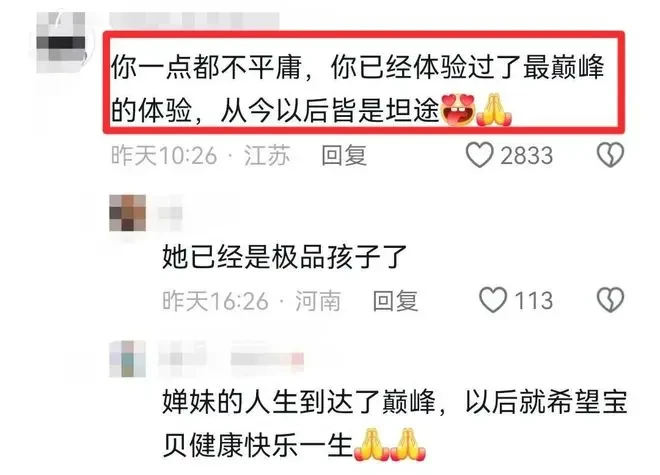
Task: Select the comment 婵妹的人生到达了巅峰
Action: [x=395, y=424]
